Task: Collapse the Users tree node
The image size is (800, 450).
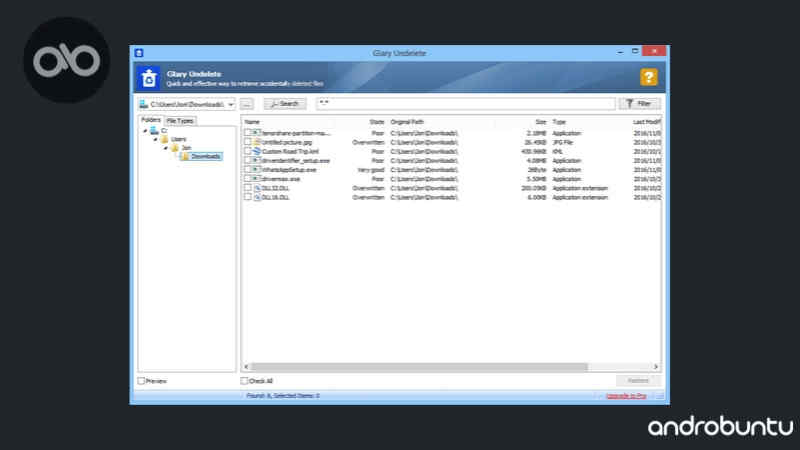Action: pyautogui.click(x=156, y=139)
